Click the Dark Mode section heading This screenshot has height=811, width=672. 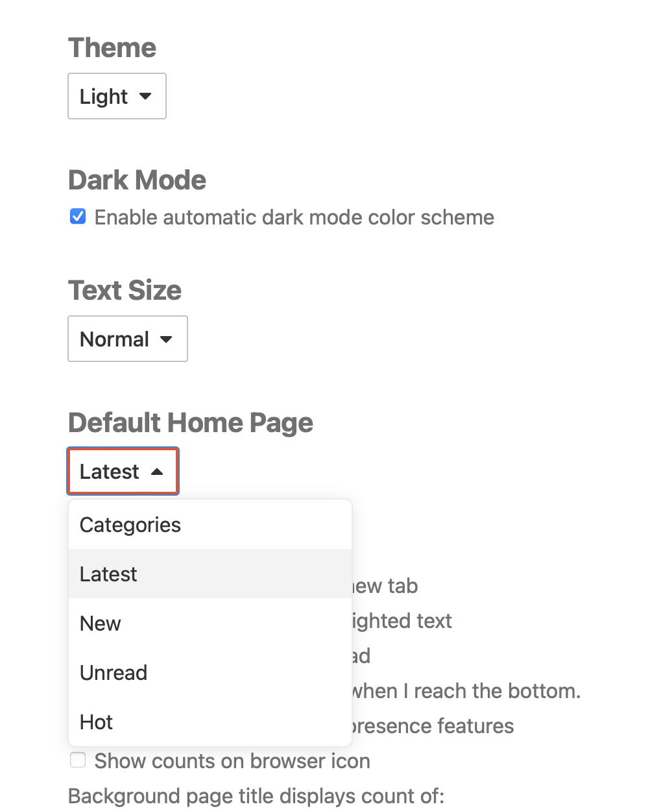point(137,180)
